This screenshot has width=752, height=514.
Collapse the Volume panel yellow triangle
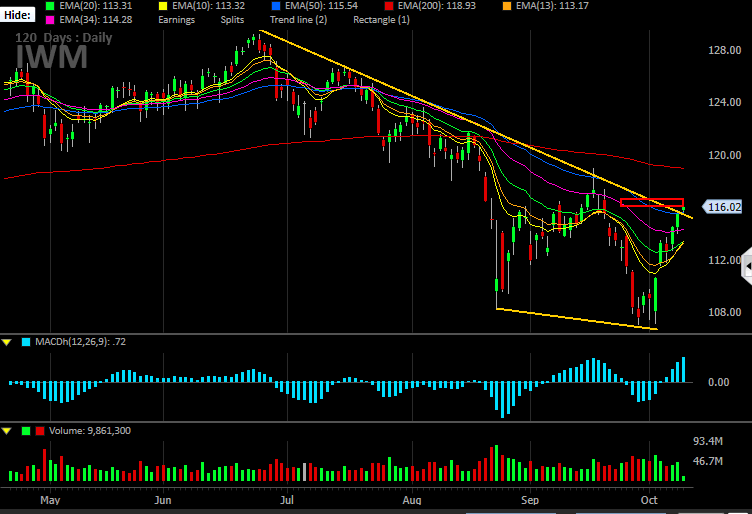7,431
